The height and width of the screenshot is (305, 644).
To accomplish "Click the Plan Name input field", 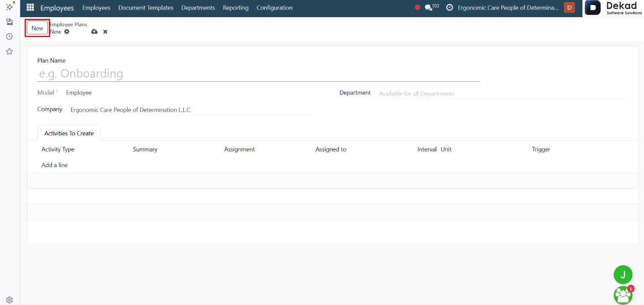I will (259, 74).
